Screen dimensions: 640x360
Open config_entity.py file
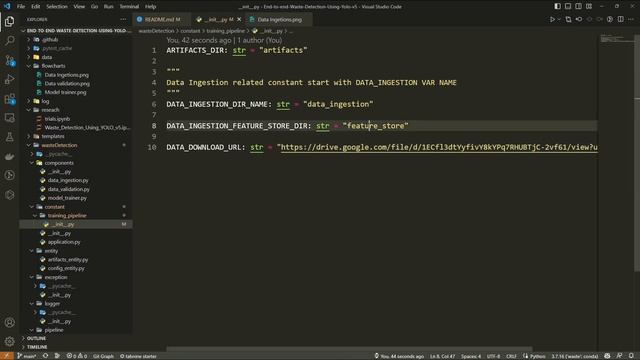pos(66,268)
